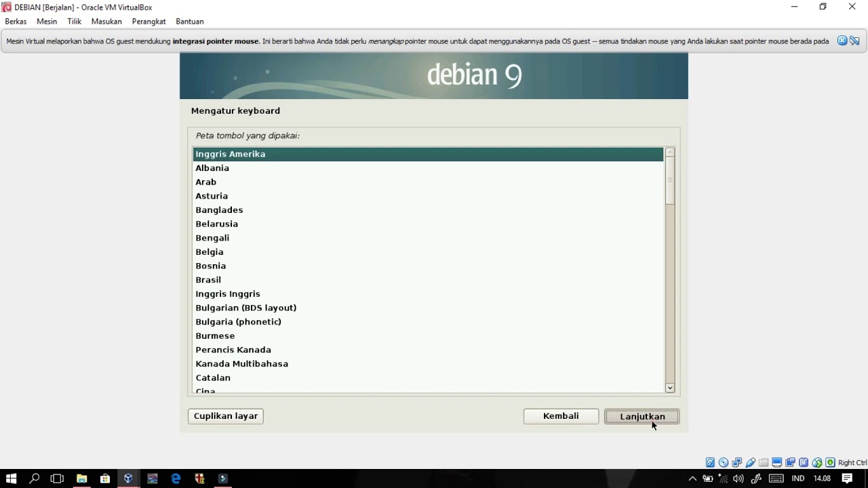Select Albania in the keymap list
Image resolution: width=868 pixels, height=488 pixels.
pos(428,168)
